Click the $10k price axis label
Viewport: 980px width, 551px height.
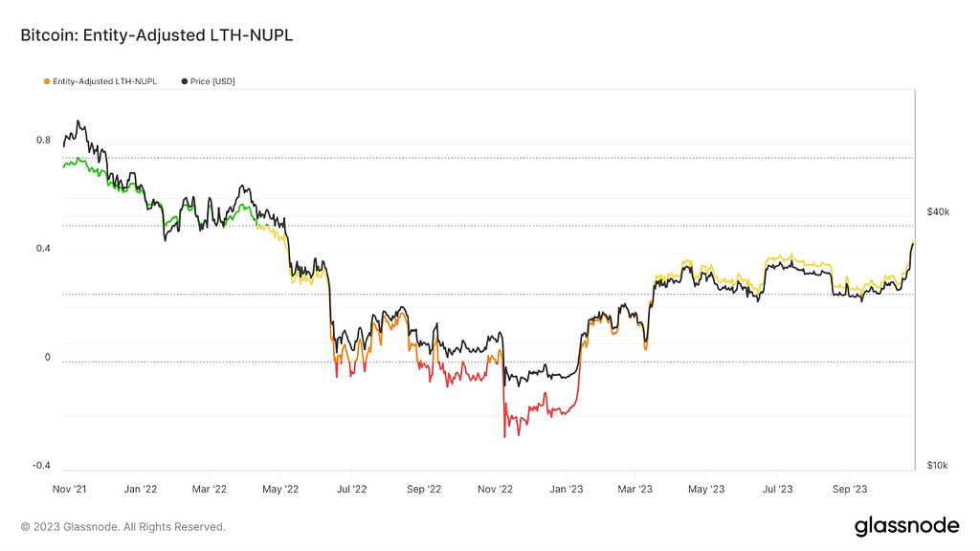pyautogui.click(x=938, y=466)
